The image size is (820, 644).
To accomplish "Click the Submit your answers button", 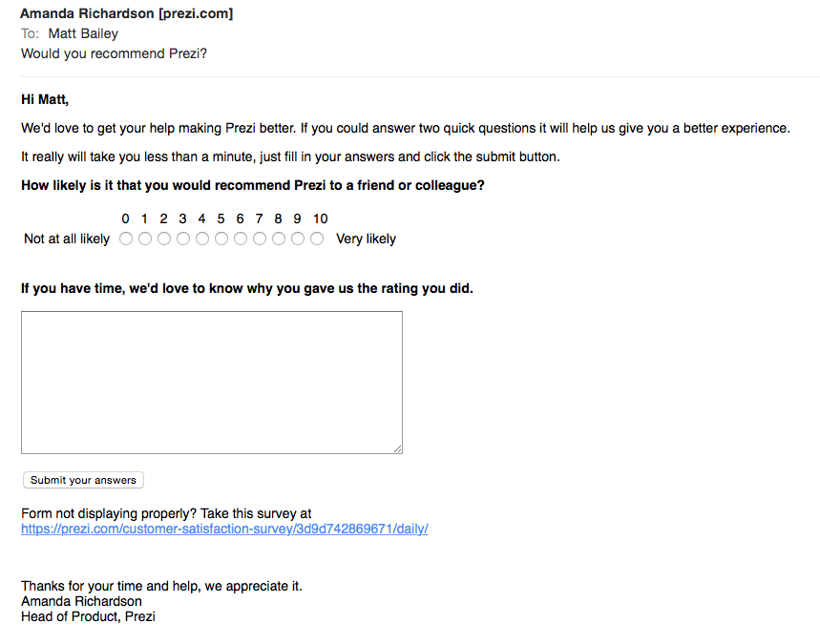I will click(83, 480).
